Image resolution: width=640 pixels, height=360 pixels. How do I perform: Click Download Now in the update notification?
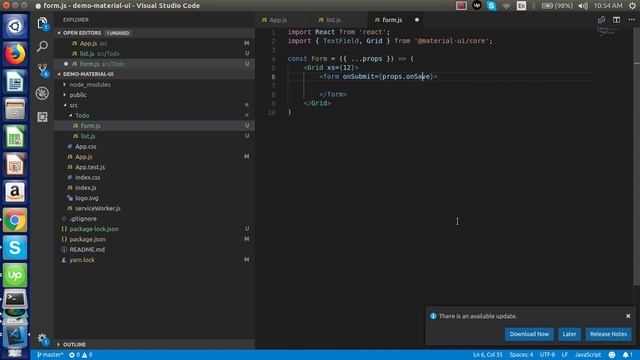coord(529,334)
